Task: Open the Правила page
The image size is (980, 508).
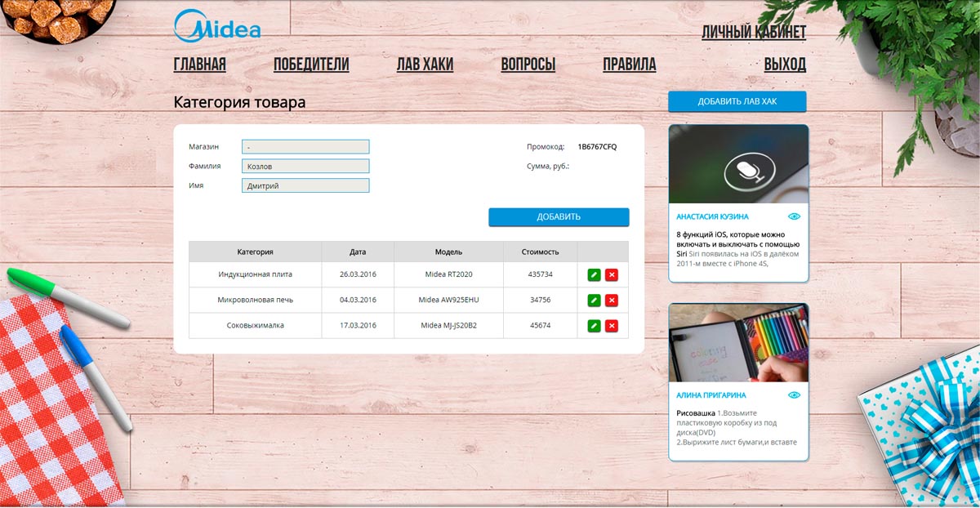Action: [630, 65]
